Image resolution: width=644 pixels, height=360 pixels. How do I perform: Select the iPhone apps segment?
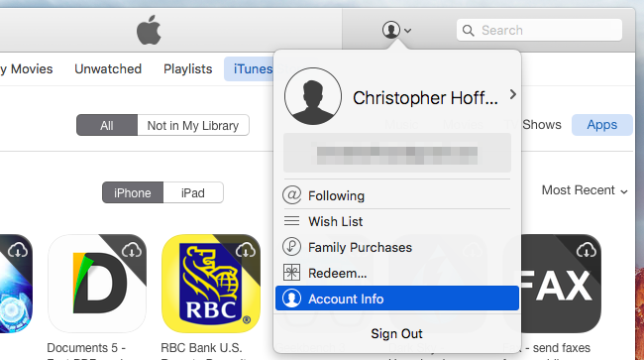(x=133, y=192)
